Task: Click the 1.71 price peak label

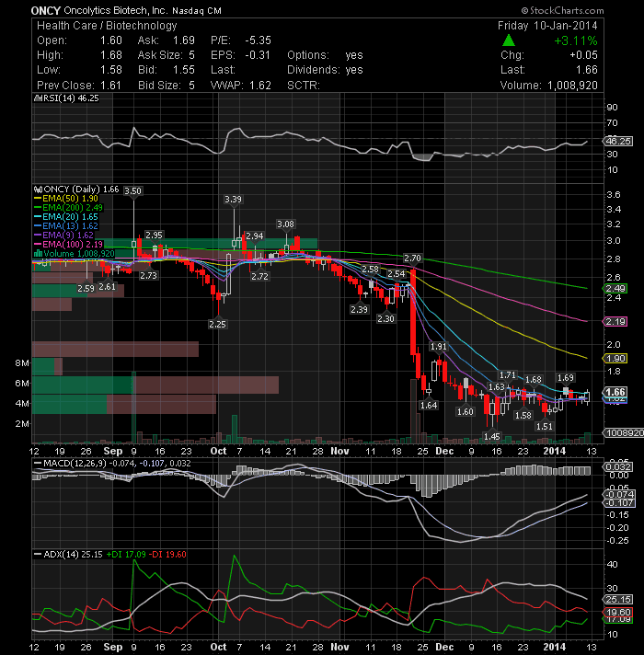Action: (x=508, y=375)
